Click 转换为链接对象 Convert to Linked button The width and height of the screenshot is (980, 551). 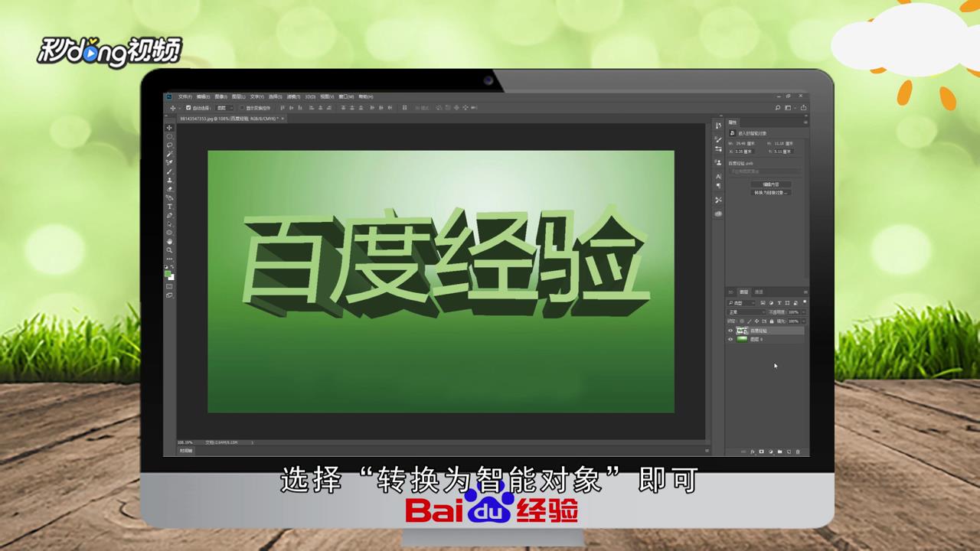pyautogui.click(x=771, y=193)
